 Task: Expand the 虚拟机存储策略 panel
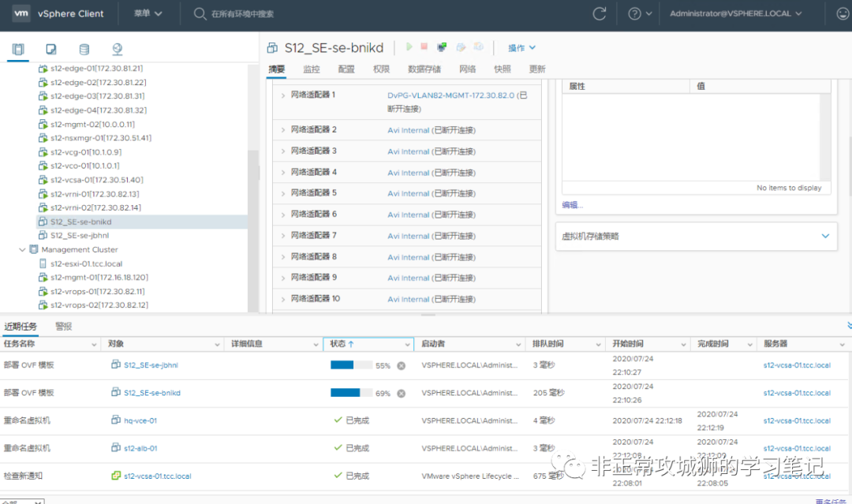(825, 237)
